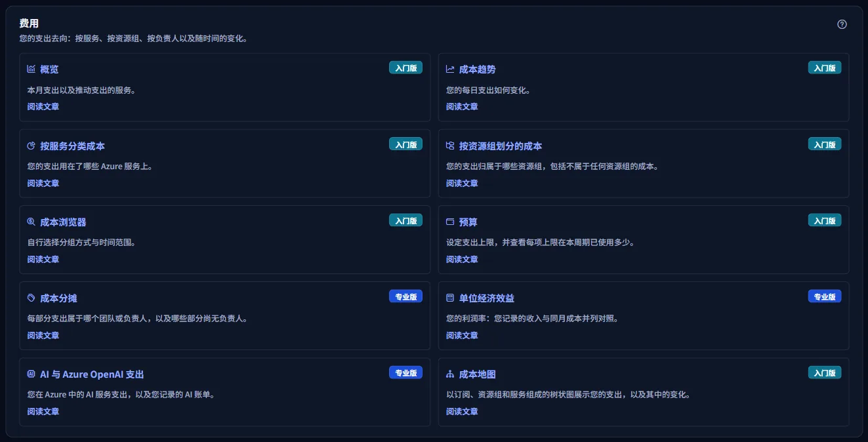Click 阅读文章 under AI 与 Azure OpenAI 支出
This screenshot has height=442, width=868.
[x=43, y=411]
